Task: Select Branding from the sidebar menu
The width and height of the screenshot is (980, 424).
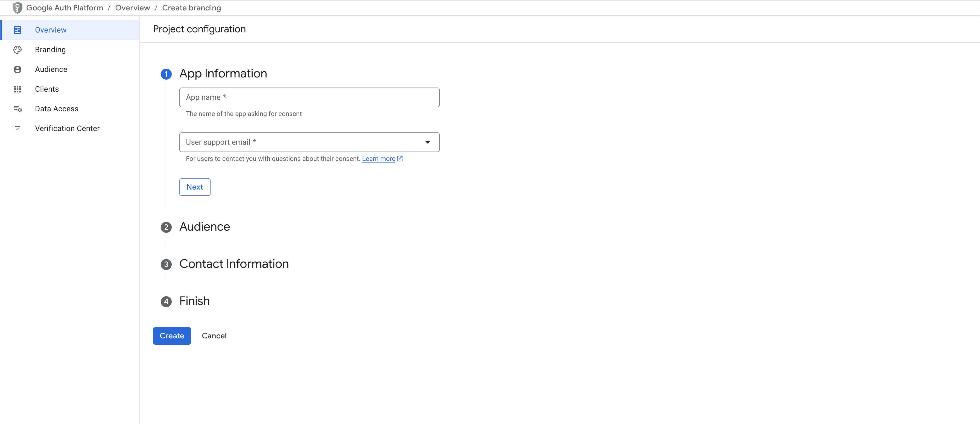Action: click(x=51, y=50)
